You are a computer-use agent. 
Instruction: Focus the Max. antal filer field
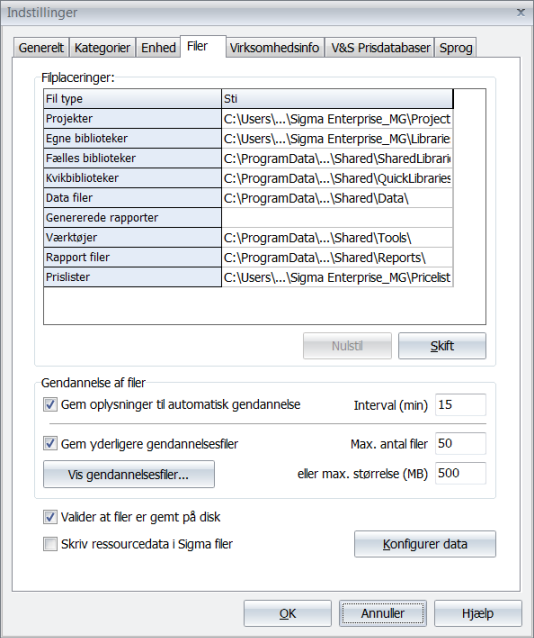click(460, 443)
